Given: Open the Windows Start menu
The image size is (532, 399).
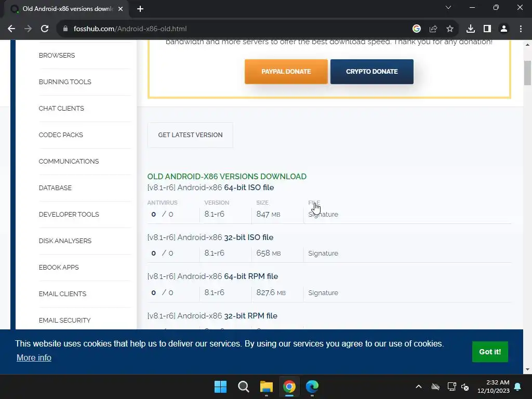Looking at the screenshot, I should point(220,387).
